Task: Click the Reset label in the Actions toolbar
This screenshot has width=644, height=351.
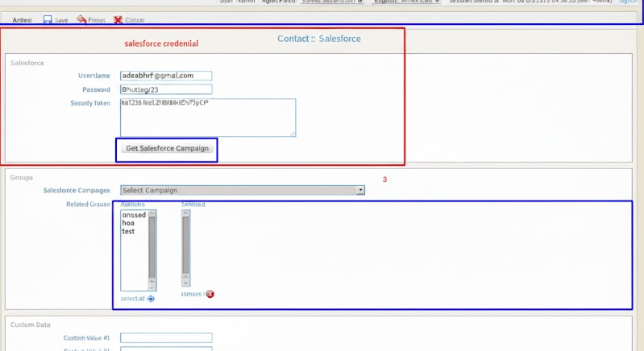Action: [97, 20]
